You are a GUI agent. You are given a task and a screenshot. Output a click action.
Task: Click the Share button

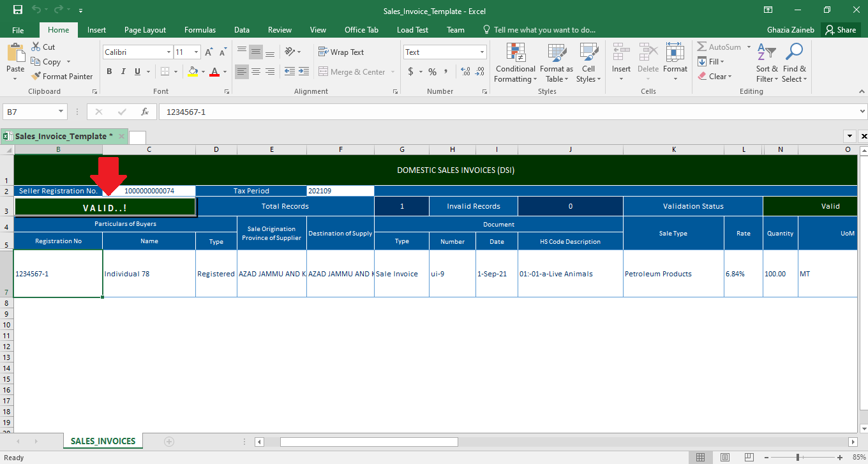click(x=840, y=30)
